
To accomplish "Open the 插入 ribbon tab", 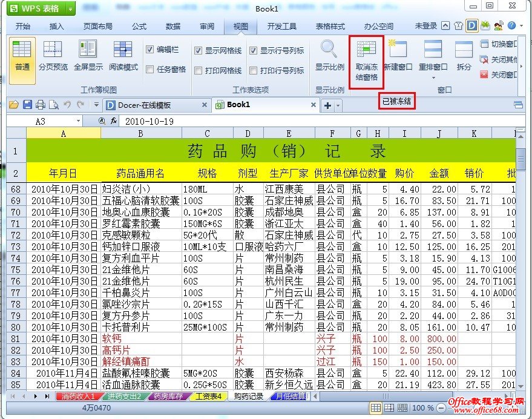I will click(56, 26).
